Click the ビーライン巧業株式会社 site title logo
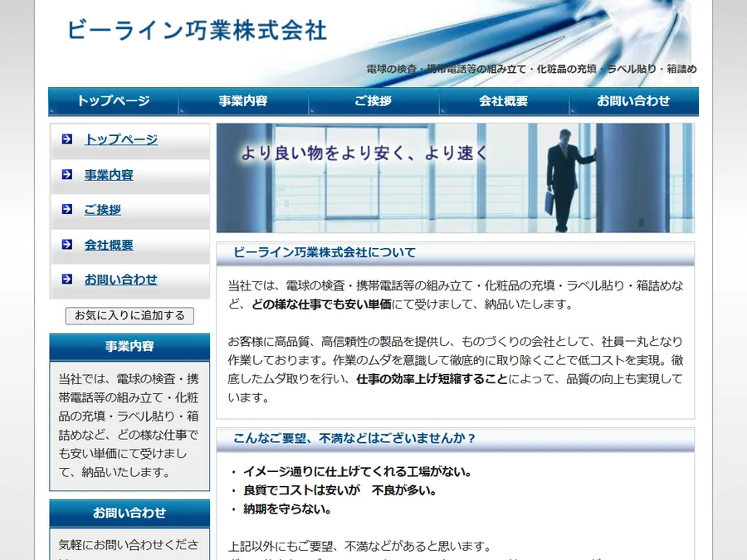This screenshot has height=560, width=747. click(x=197, y=31)
